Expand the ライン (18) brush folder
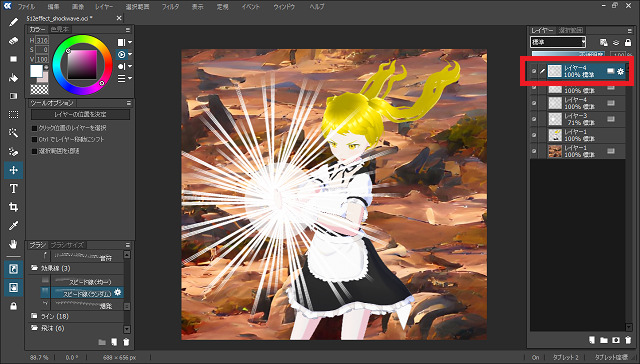Screen dimensions: 640x364 pos(50,316)
